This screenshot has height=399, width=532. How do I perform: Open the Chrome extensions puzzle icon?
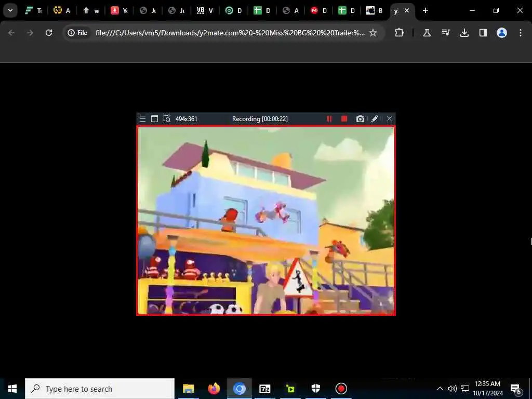[x=400, y=33]
